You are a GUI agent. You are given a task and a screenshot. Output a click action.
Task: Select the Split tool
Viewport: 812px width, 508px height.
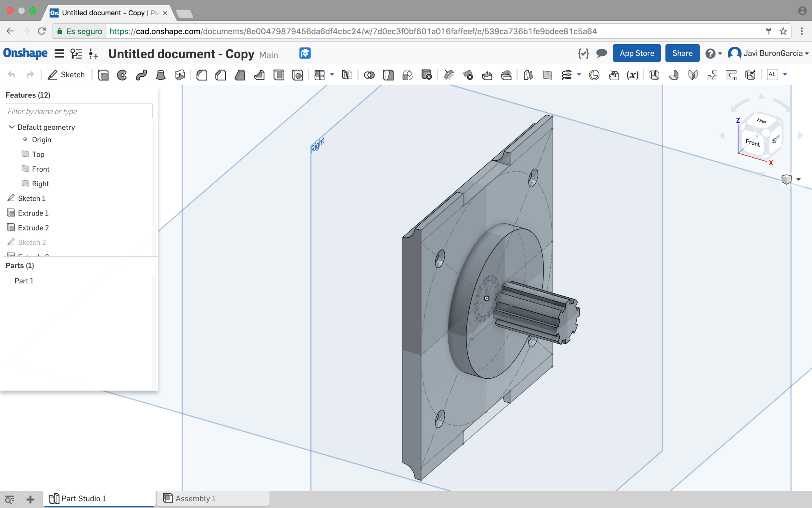point(388,74)
